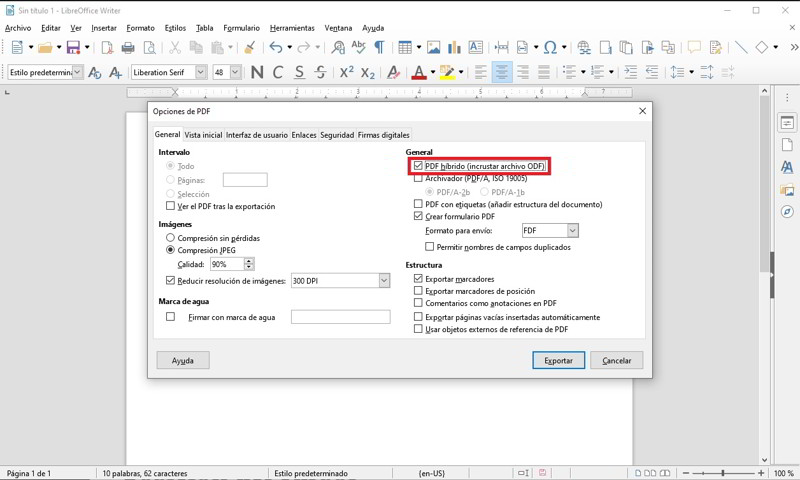Switch to the Seguridad tab
Image resolution: width=800 pixels, height=480 pixels.
[x=336, y=135]
